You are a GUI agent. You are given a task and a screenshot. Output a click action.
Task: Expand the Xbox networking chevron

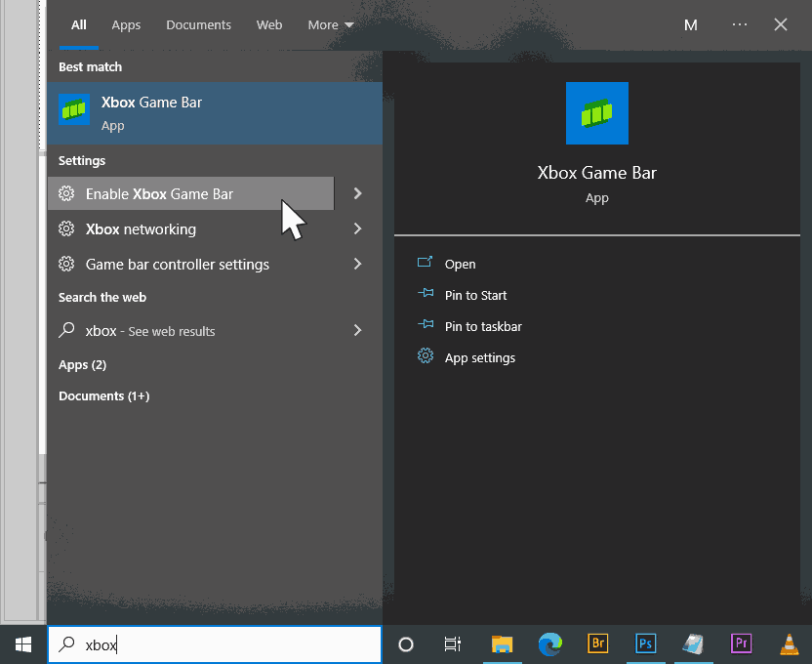coord(357,228)
